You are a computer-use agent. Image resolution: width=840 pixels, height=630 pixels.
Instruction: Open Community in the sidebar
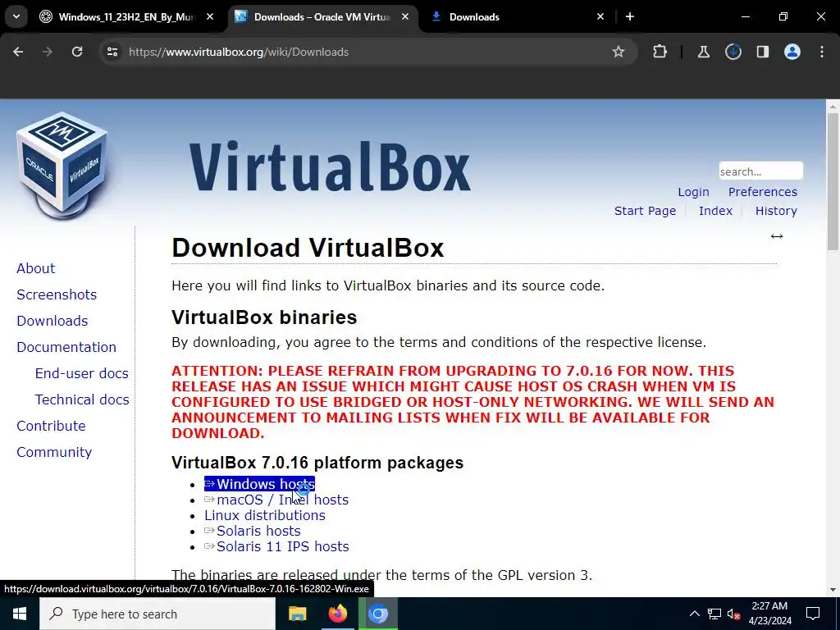[x=54, y=452]
